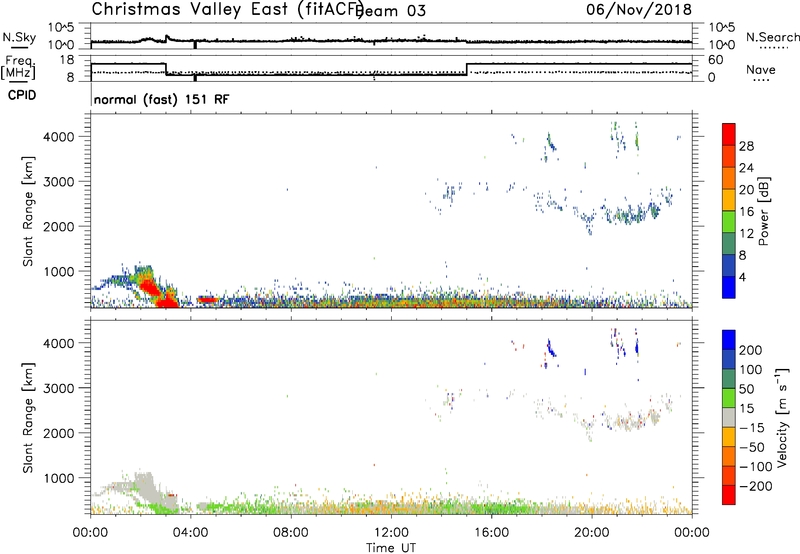The height and width of the screenshot is (554, 800).
Task: Click the 15 value on velocity colorbar
Action: 746,409
